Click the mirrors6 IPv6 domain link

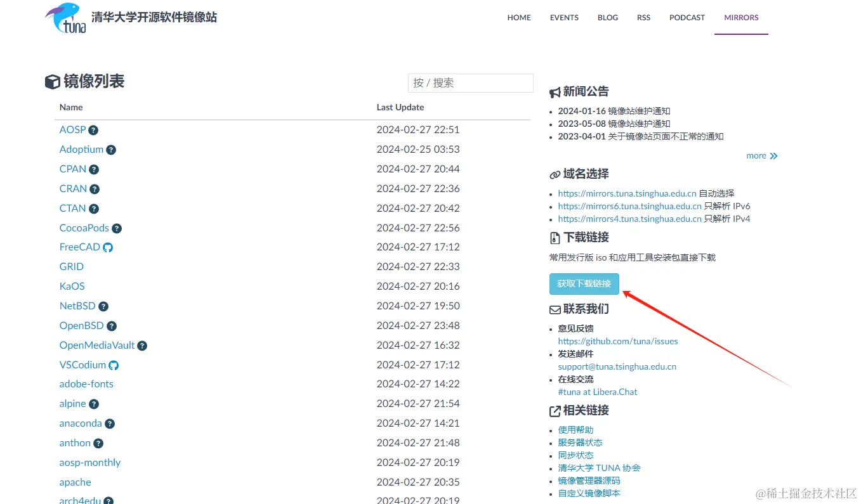pos(629,206)
